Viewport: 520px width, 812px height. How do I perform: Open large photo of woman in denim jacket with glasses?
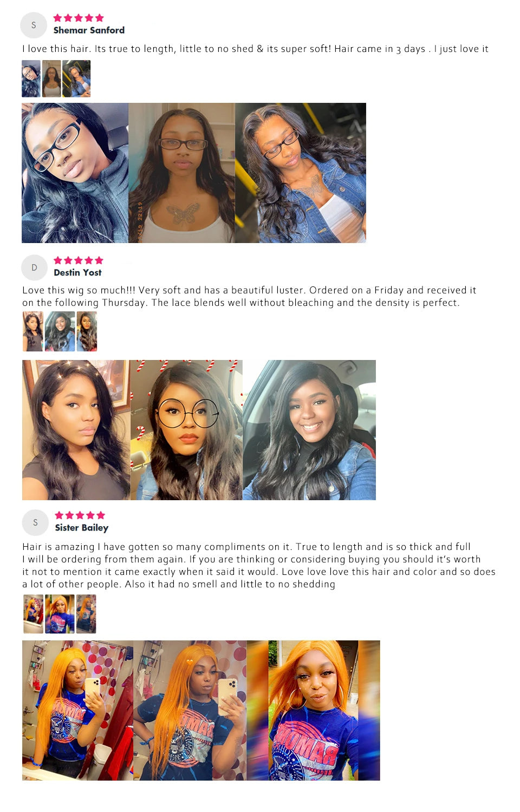301,173
